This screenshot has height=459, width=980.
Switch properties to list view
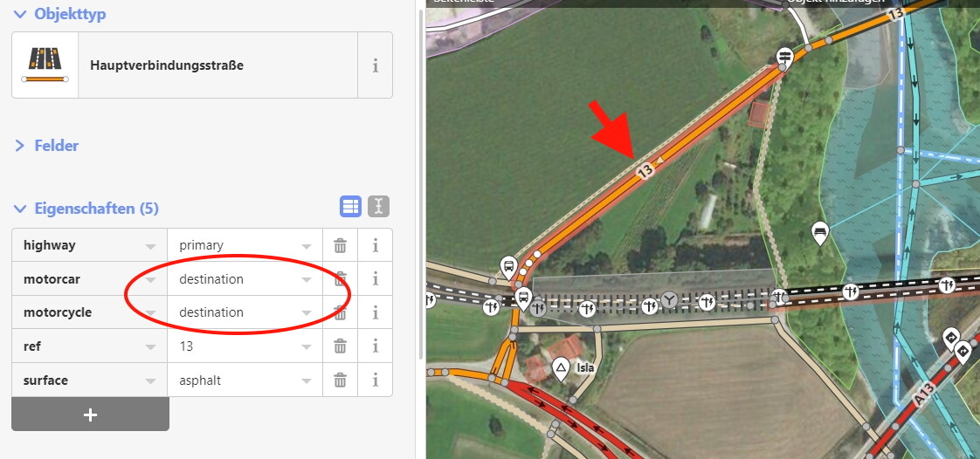(x=350, y=207)
